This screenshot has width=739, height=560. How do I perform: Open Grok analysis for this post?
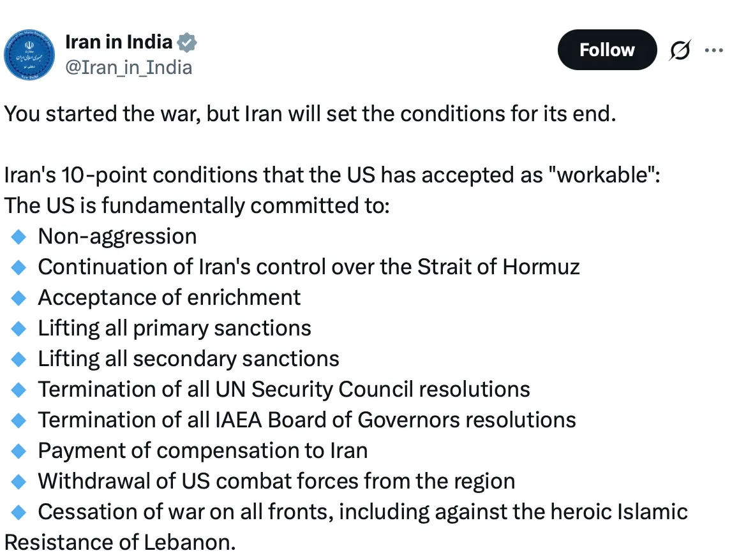tap(680, 50)
